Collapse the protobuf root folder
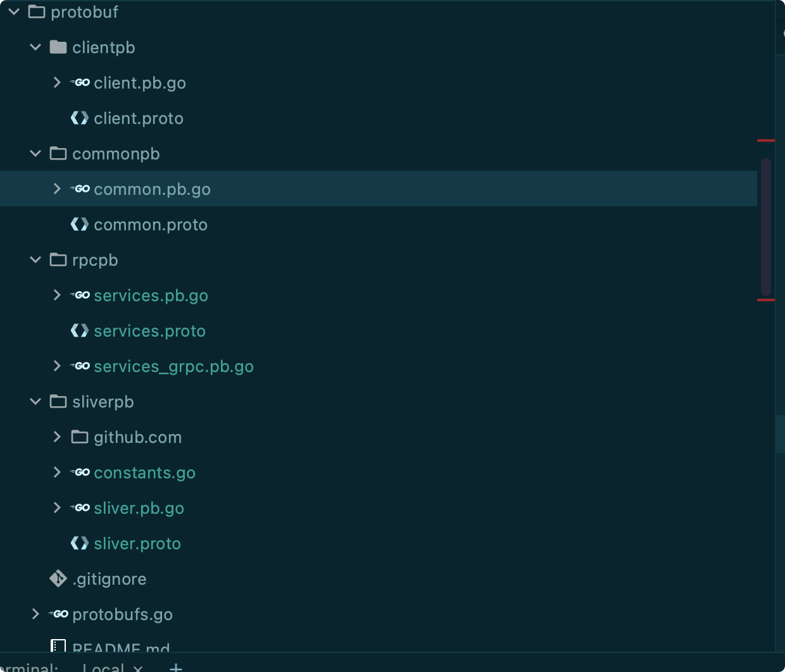The image size is (785, 672). click(x=13, y=11)
